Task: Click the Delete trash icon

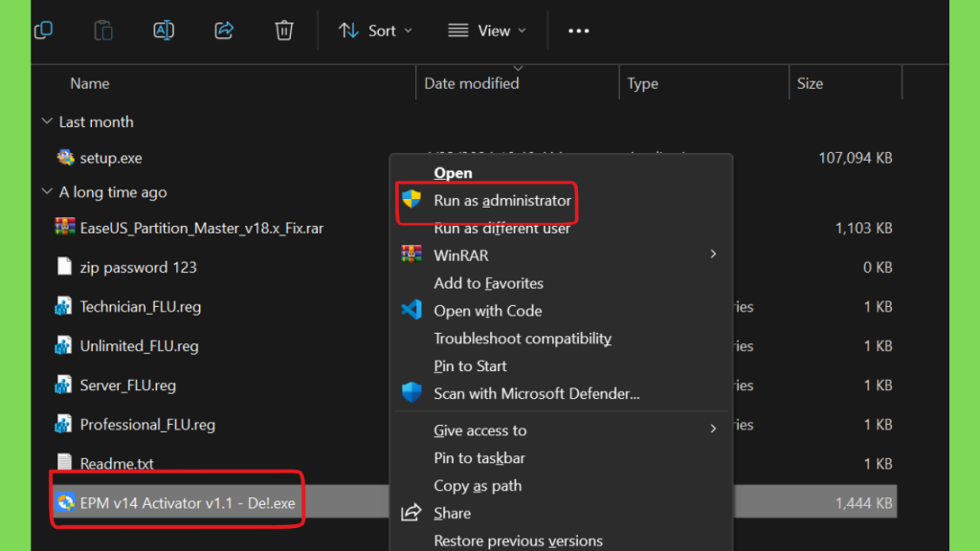Action: pos(283,30)
